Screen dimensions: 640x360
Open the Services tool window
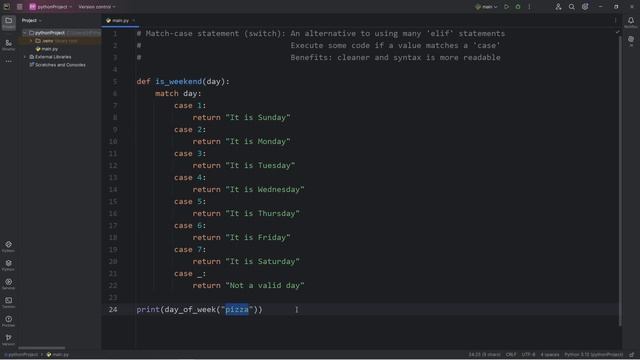[9, 284]
